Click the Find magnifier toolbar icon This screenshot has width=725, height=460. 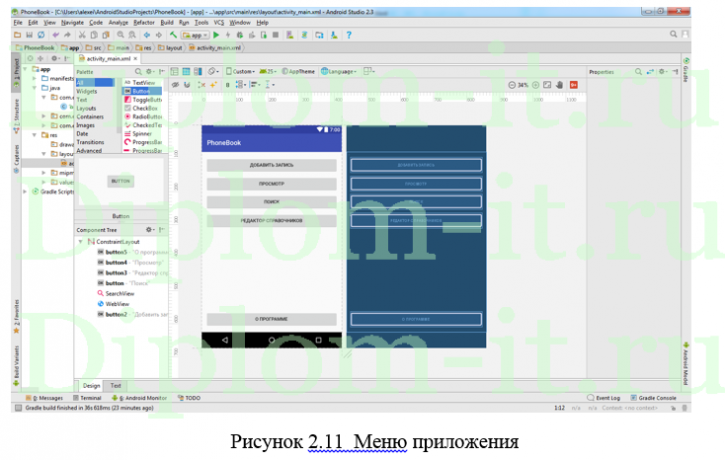[120, 35]
